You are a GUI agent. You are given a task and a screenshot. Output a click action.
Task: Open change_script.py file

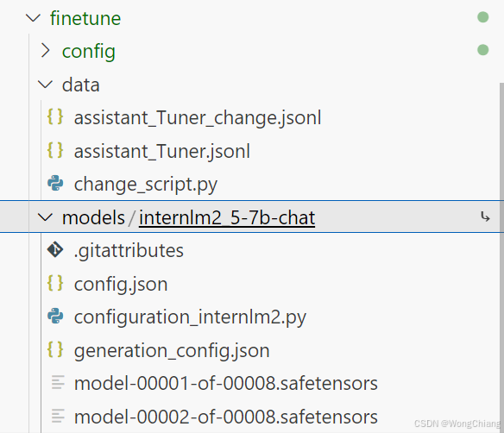[146, 185]
